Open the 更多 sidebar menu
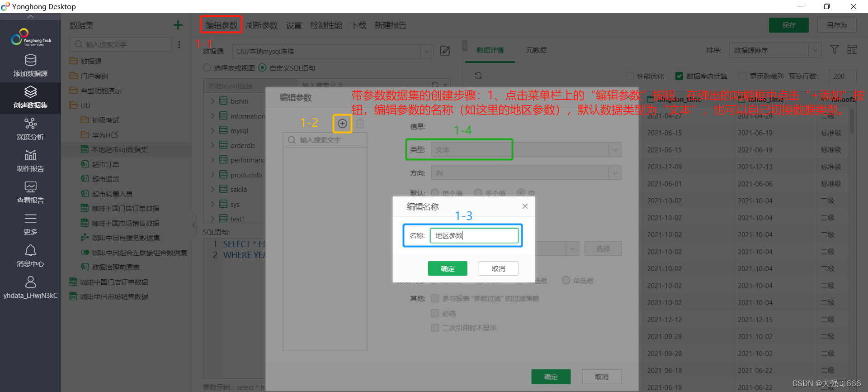The image size is (868, 392). point(30,225)
